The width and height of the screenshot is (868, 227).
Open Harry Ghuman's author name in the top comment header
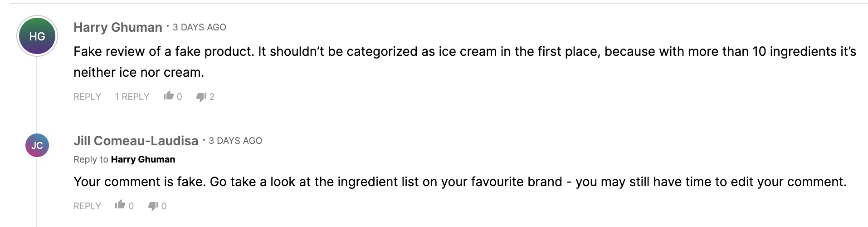pos(118,28)
